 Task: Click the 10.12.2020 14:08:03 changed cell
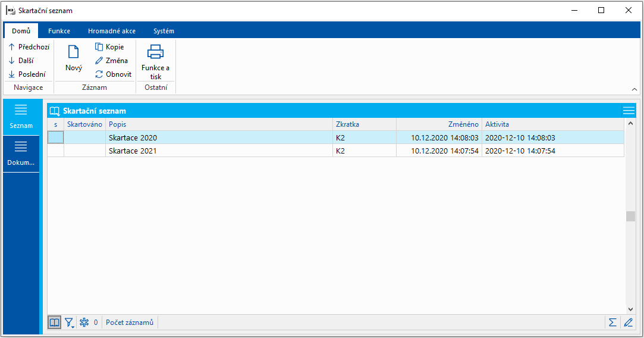pos(439,137)
